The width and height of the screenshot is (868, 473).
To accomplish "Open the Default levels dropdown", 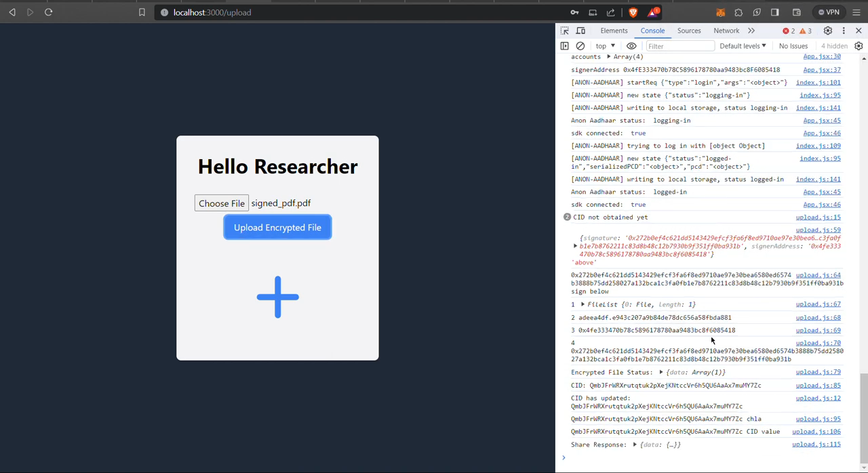I will [x=743, y=46].
